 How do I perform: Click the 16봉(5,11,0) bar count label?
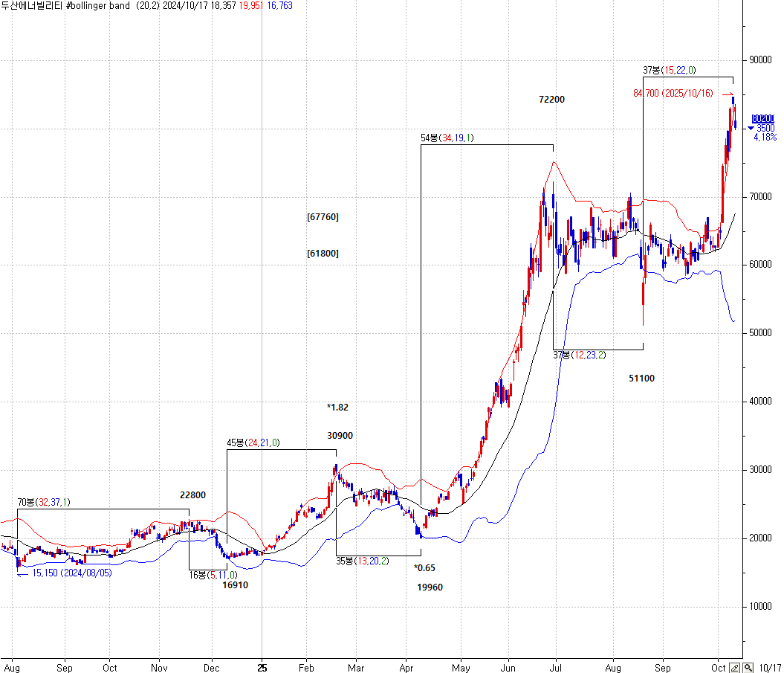[x=213, y=575]
